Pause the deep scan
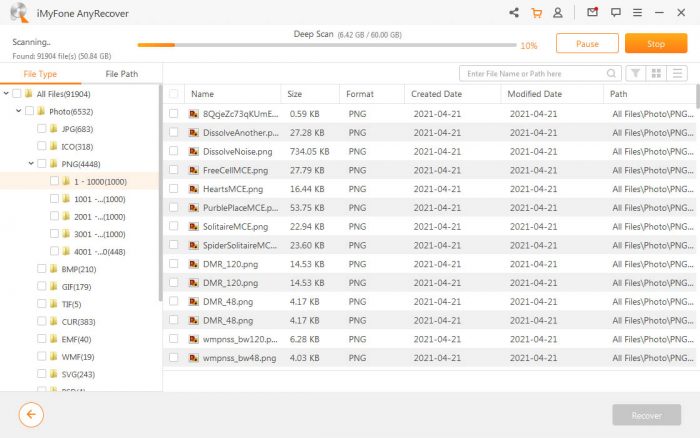Image resolution: width=700 pixels, height=438 pixels. pyautogui.click(x=587, y=44)
